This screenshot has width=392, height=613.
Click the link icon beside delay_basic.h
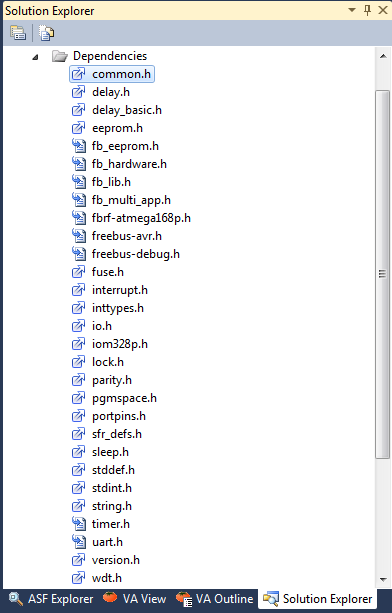(x=79, y=110)
